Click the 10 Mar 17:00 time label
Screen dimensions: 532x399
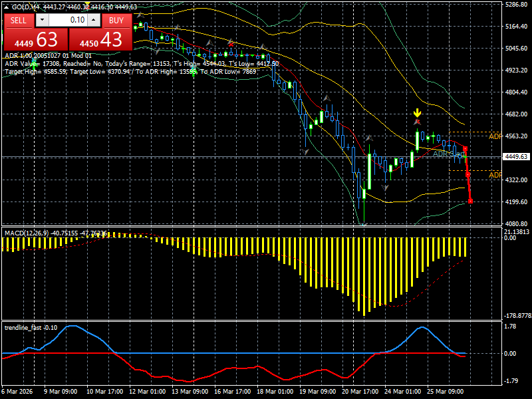pyautogui.click(x=105, y=392)
